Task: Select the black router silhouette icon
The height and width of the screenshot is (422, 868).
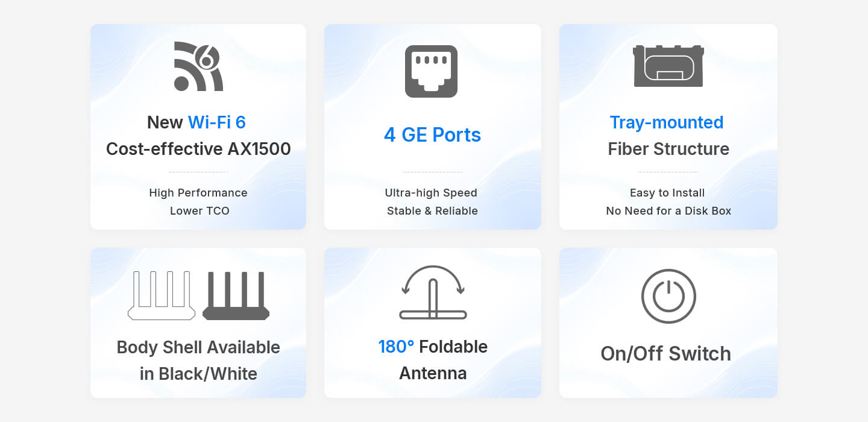Action: [x=236, y=295]
